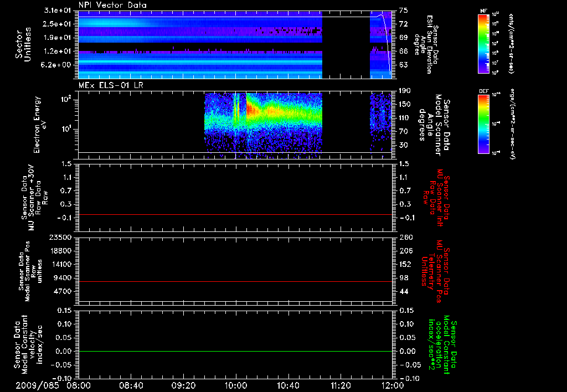
Task: Click the "190" scanner angle tick label
Action: coord(405,91)
